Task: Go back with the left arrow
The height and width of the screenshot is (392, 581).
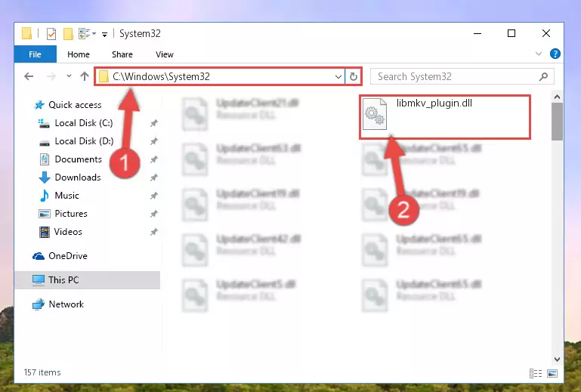Action: pos(29,77)
